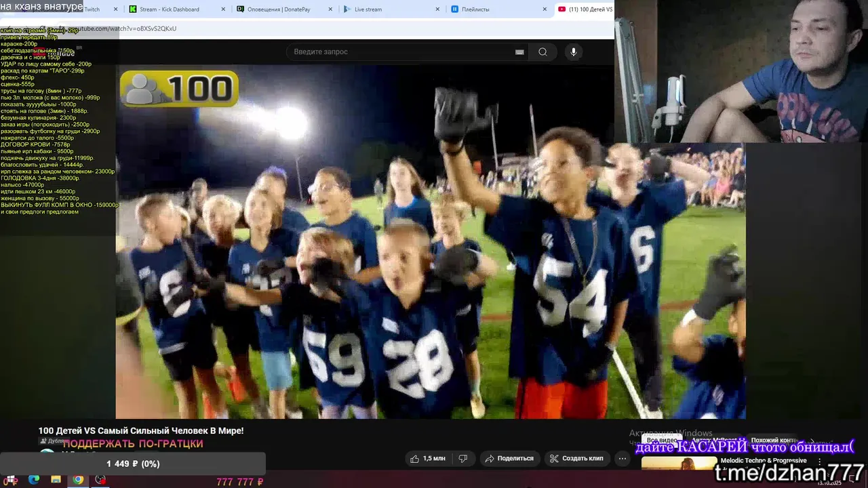
Task: Click the price-list line караоке-200р
Action: coord(19,44)
